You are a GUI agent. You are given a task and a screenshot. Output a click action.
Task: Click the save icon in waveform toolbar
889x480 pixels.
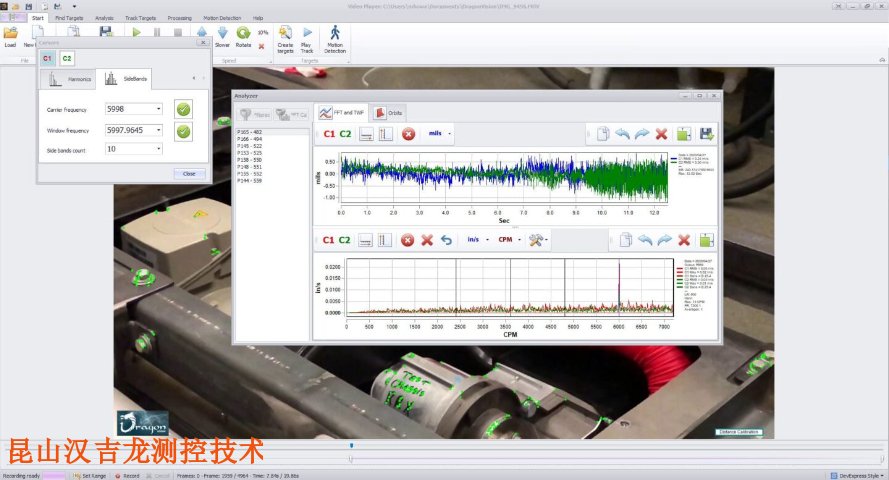pos(707,134)
